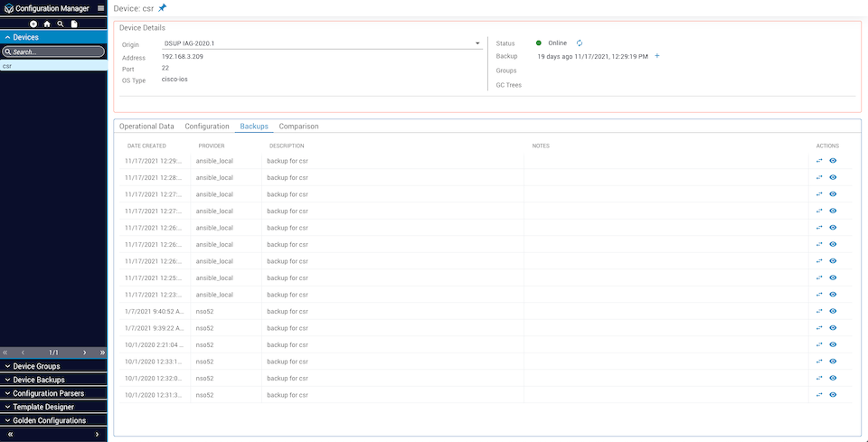The image size is (868, 442).
Task: Expand the Golden Configurations section
Action: tap(53, 420)
